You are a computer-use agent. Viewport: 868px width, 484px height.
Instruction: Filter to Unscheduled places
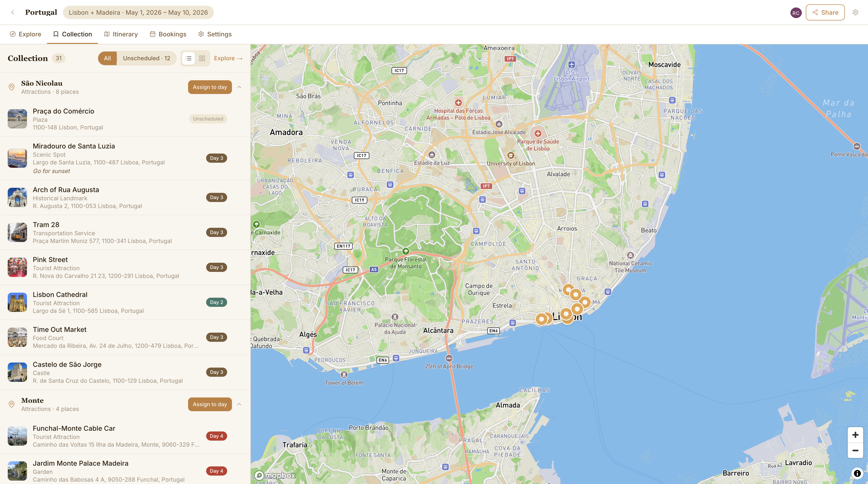(x=146, y=58)
